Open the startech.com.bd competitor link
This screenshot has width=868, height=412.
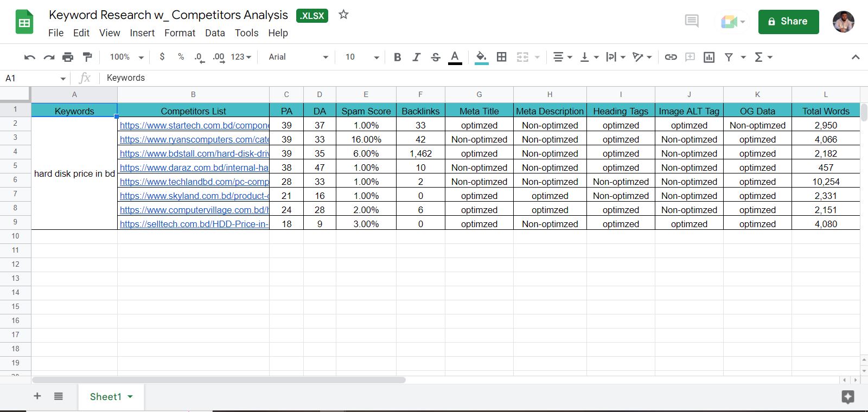194,125
